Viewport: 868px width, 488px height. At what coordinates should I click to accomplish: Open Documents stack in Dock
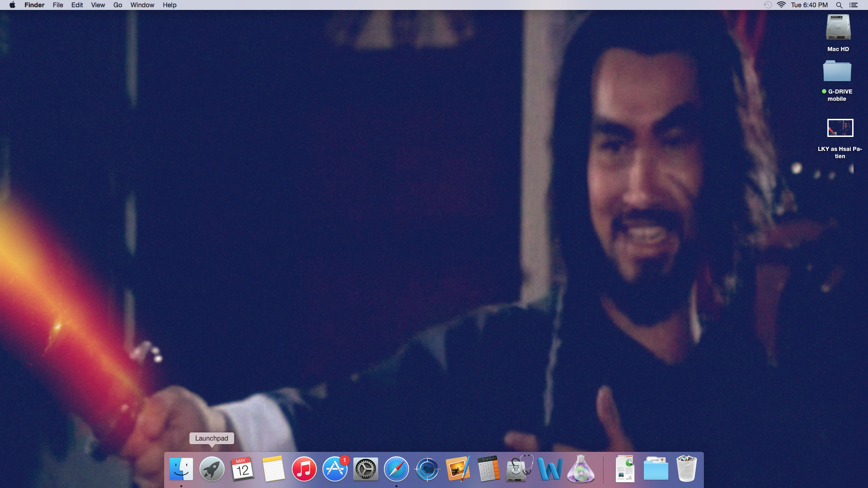pos(625,469)
